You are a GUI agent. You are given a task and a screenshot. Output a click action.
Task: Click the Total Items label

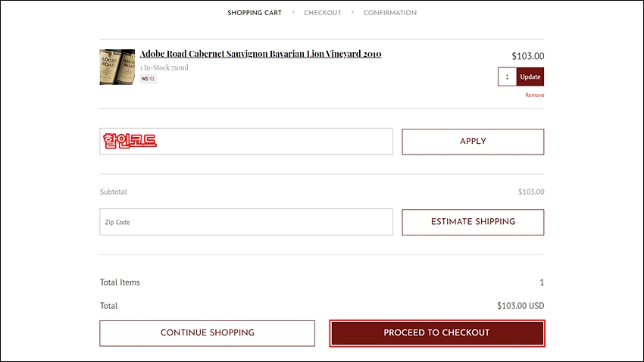click(120, 282)
